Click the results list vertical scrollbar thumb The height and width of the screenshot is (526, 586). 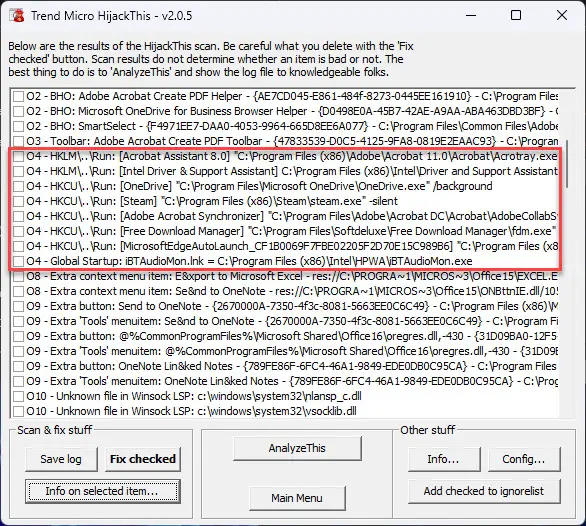point(568,164)
